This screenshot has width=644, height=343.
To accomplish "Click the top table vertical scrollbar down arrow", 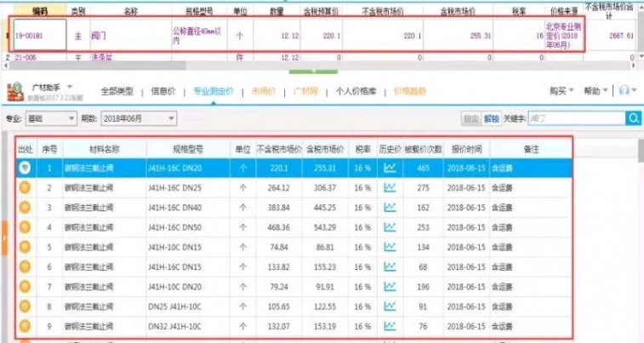I will click(641, 56).
